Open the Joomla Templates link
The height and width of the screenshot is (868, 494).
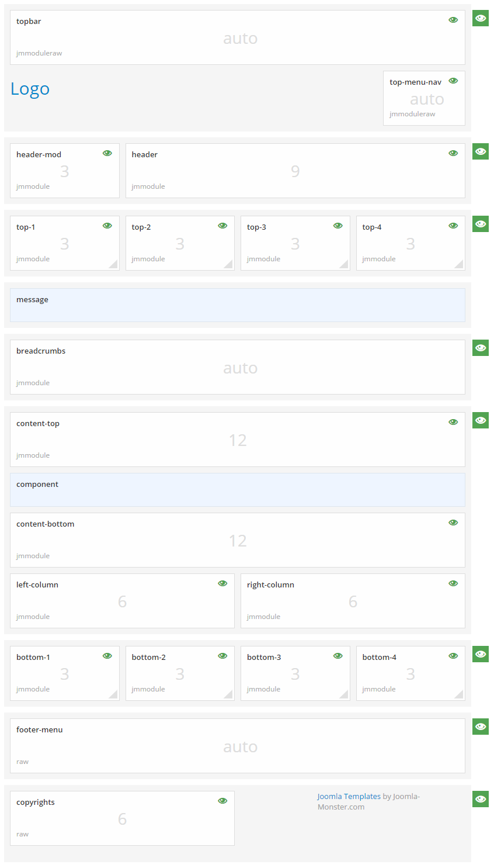[x=349, y=797]
